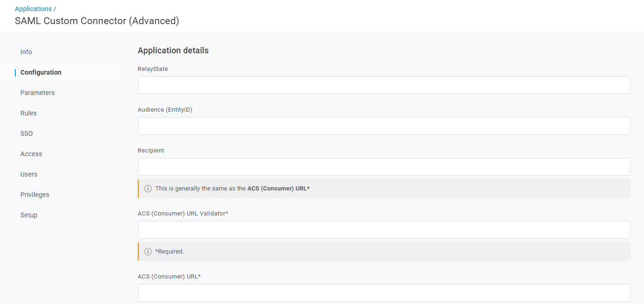The image size is (644, 304).
Task: Click the Applications breadcrumb link
Action: click(x=33, y=9)
